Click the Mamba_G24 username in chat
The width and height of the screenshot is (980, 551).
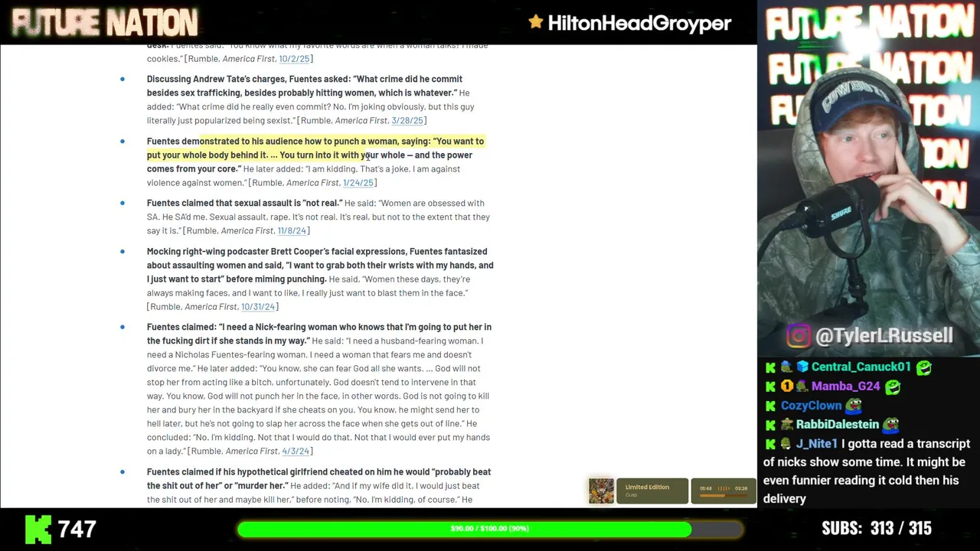(x=845, y=386)
